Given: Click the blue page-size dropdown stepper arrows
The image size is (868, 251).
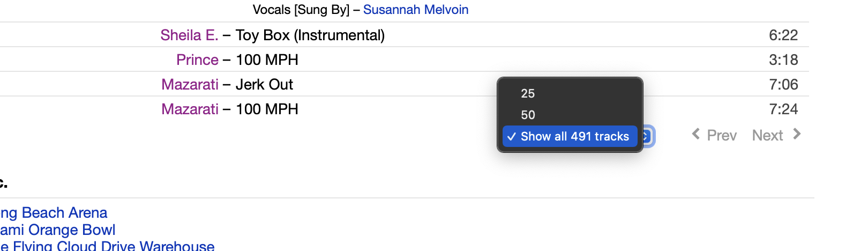Looking at the screenshot, I should pyautogui.click(x=647, y=136).
